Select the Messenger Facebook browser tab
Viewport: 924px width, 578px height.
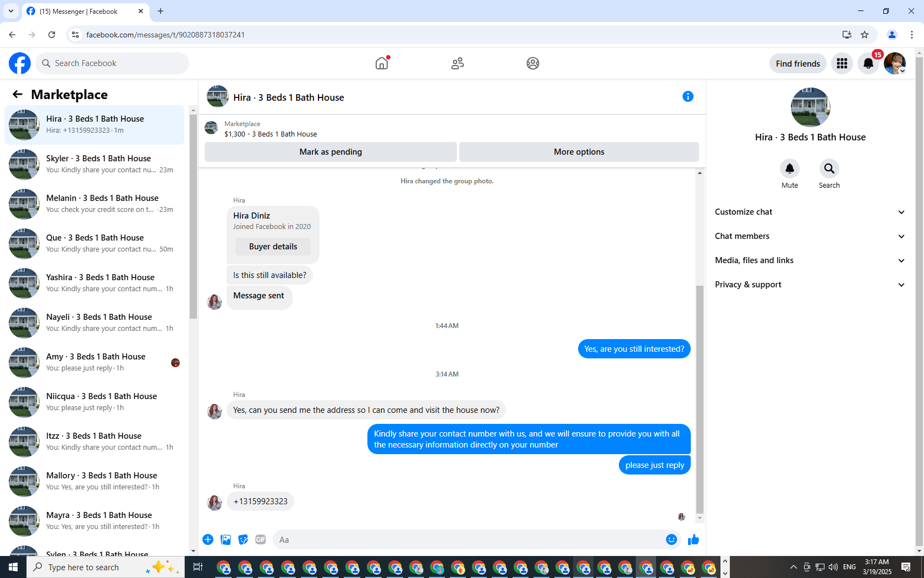(x=85, y=11)
